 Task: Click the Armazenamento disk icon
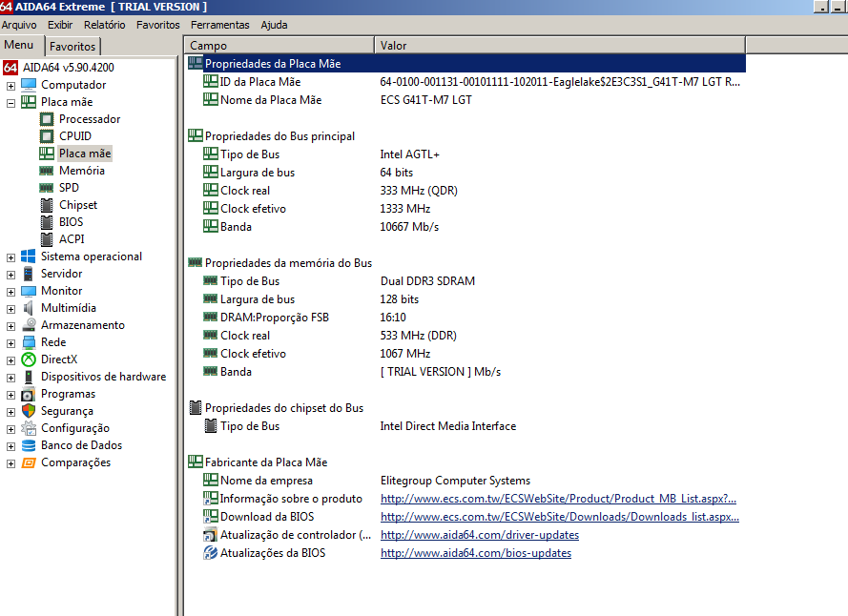click(x=29, y=325)
